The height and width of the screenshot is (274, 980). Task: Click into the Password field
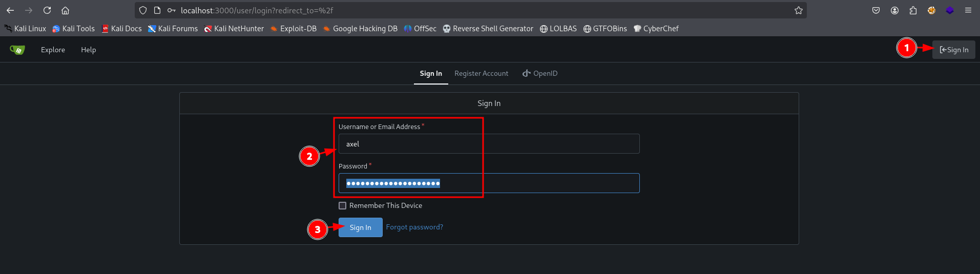538,183
